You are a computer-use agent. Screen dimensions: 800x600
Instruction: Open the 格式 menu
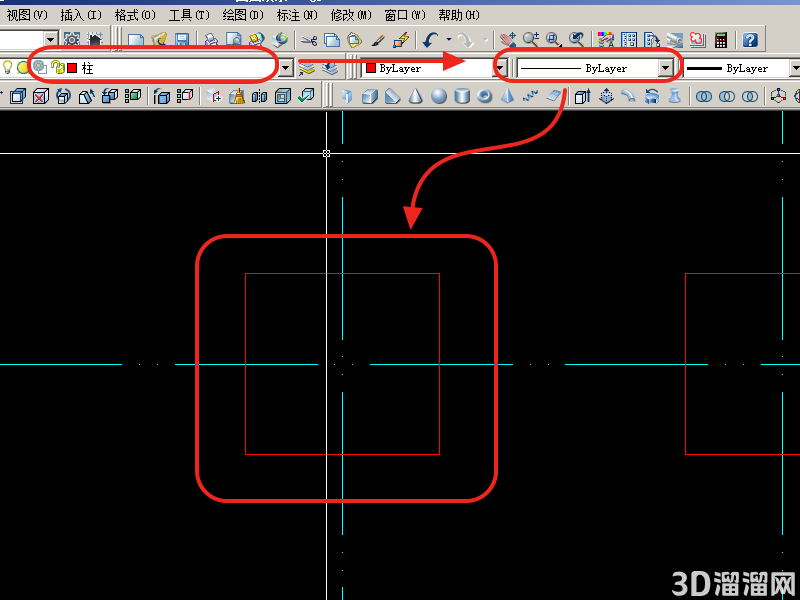click(135, 15)
